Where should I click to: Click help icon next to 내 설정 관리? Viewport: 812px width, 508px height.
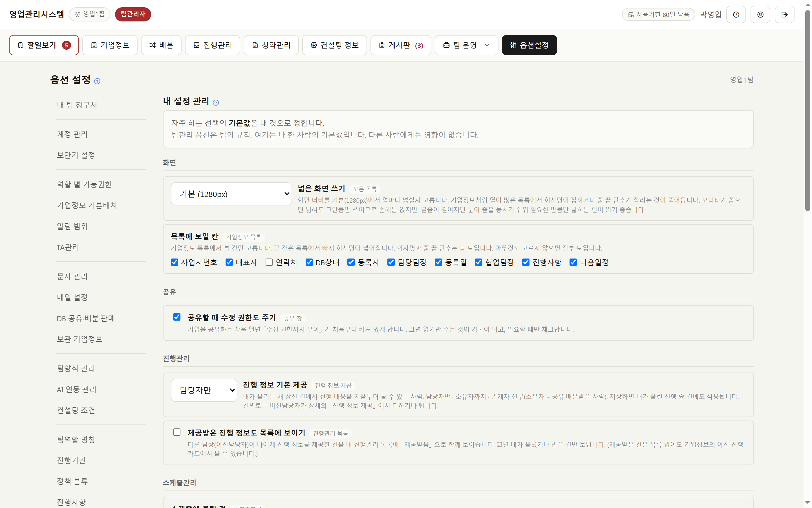tap(216, 102)
